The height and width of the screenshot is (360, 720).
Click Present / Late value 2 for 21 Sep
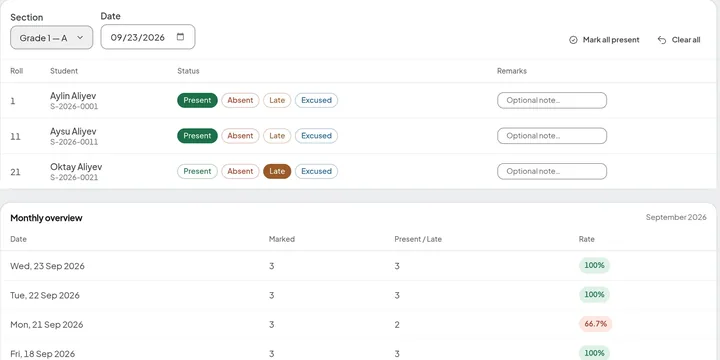(397, 325)
